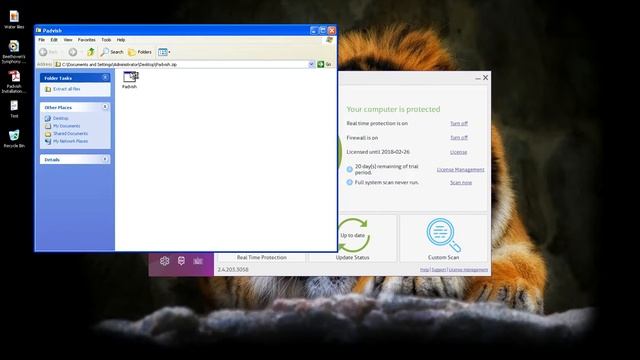This screenshot has width=640, height=360.
Task: Minimize the antivirus window
Action: (x=478, y=78)
